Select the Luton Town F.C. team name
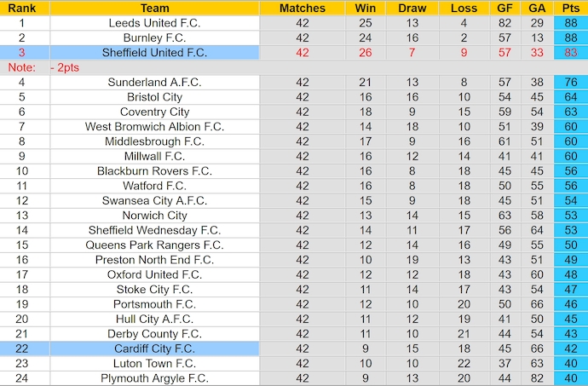The width and height of the screenshot is (588, 386). click(154, 364)
